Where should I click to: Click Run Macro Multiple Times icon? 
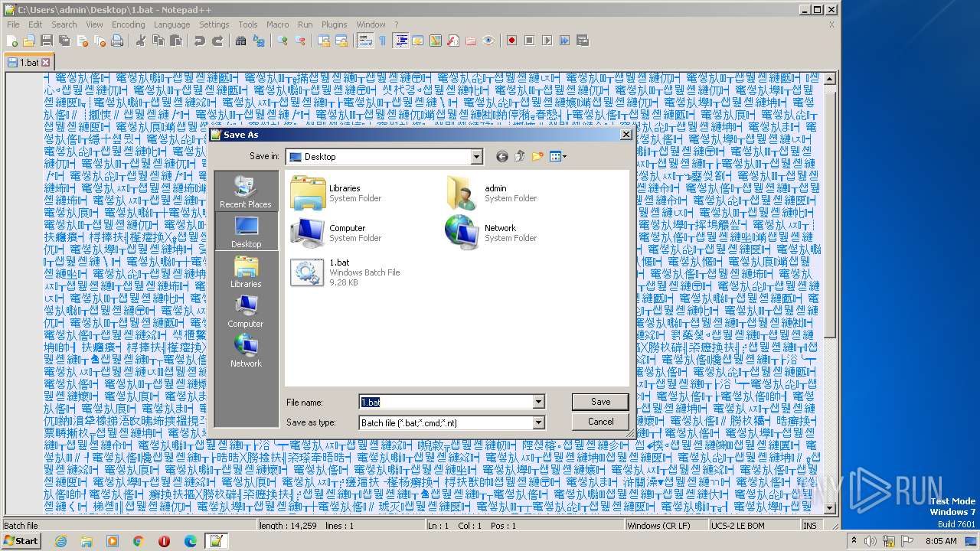[x=564, y=41]
